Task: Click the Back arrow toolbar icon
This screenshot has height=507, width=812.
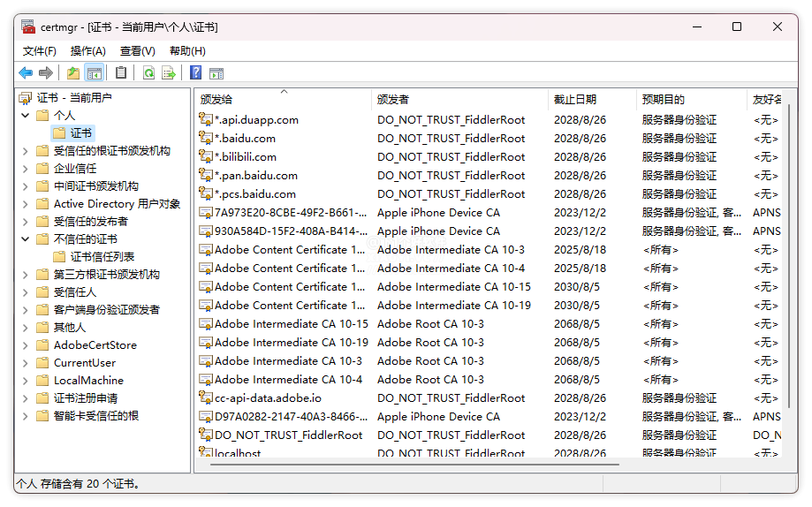Action: (26, 73)
